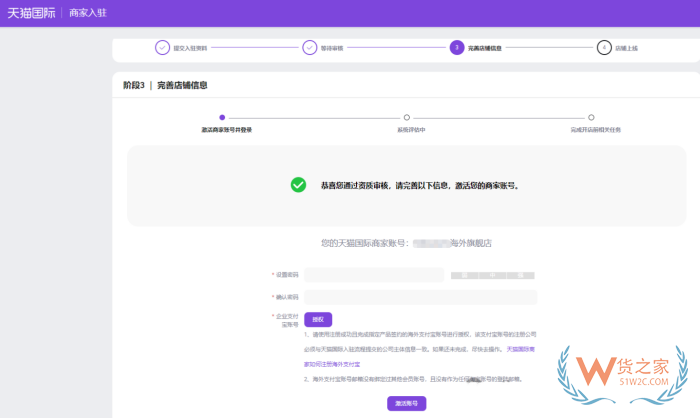
Task: Focus the 确认密码 confirm password field
Action: (x=421, y=297)
